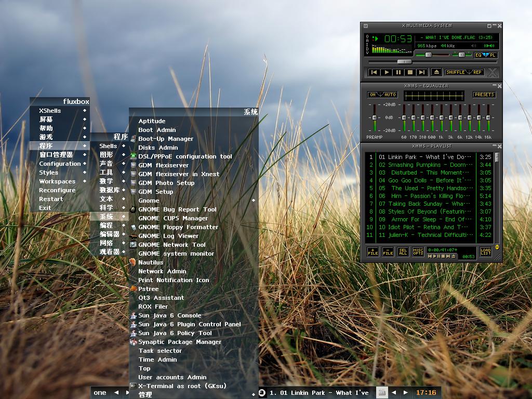Click the equalizer PREAMP slider
This screenshot has width=532, height=399.
pyautogui.click(x=375, y=117)
